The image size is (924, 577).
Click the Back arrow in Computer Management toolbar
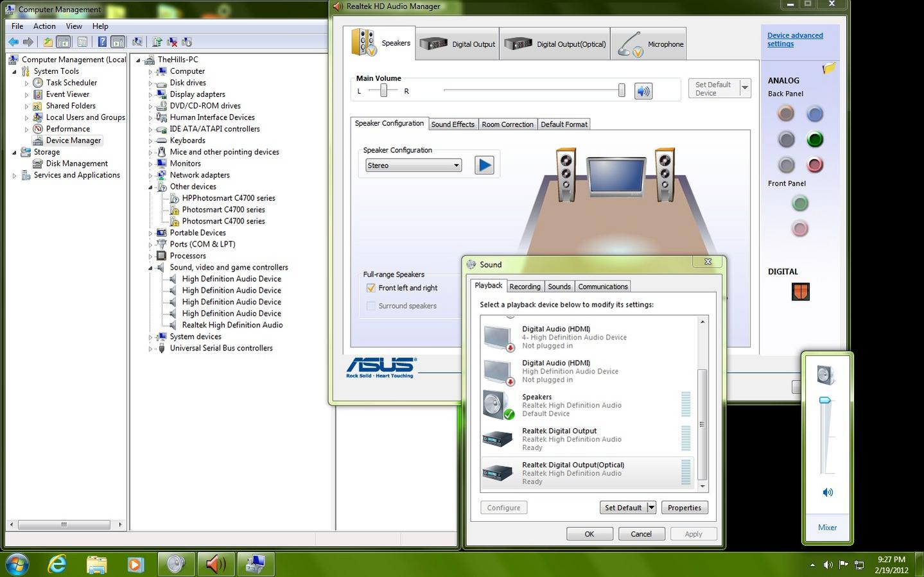tap(13, 42)
